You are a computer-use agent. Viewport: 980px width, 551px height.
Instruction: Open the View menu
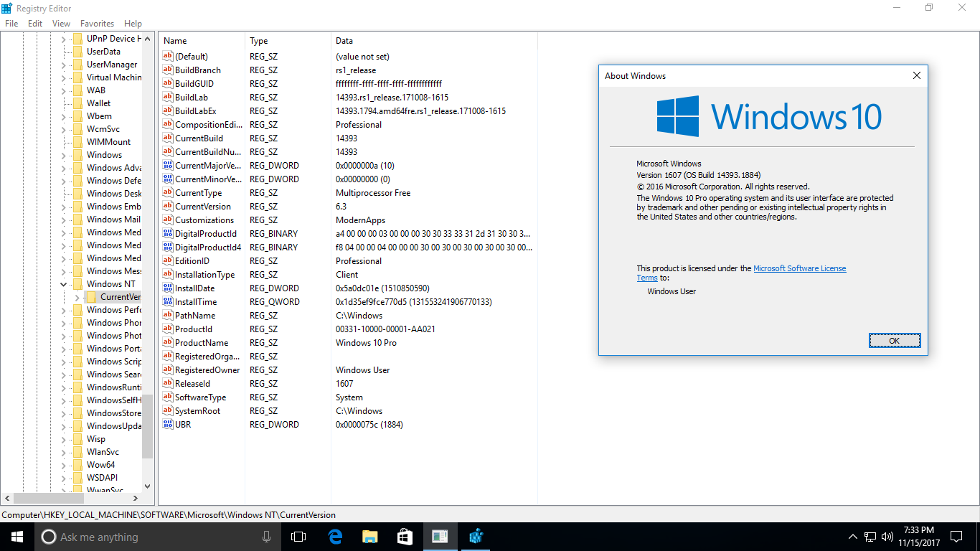61,24
